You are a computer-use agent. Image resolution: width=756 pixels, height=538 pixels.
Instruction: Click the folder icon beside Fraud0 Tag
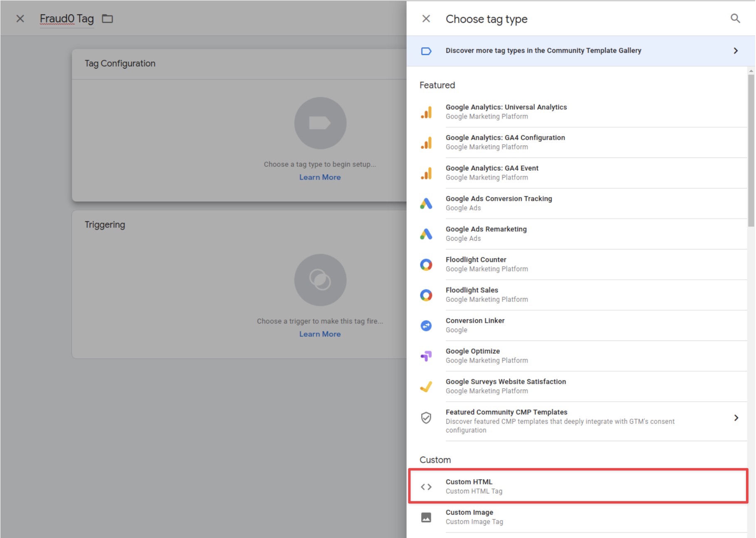(108, 19)
